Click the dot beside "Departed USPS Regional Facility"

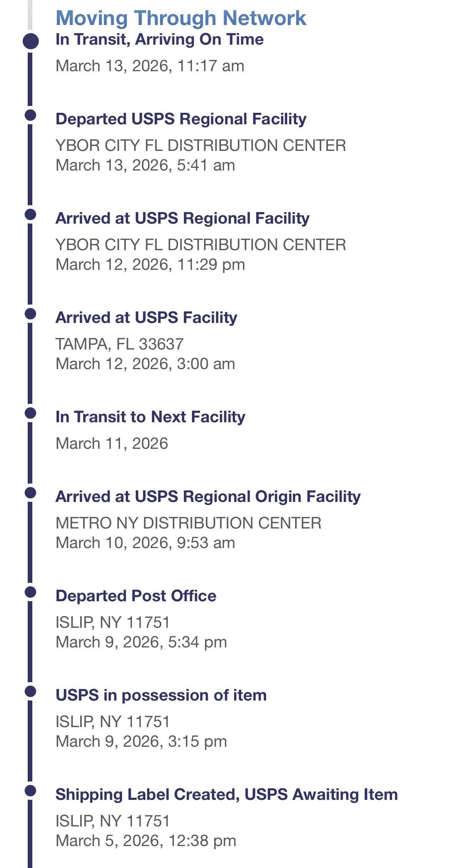pos(30,115)
